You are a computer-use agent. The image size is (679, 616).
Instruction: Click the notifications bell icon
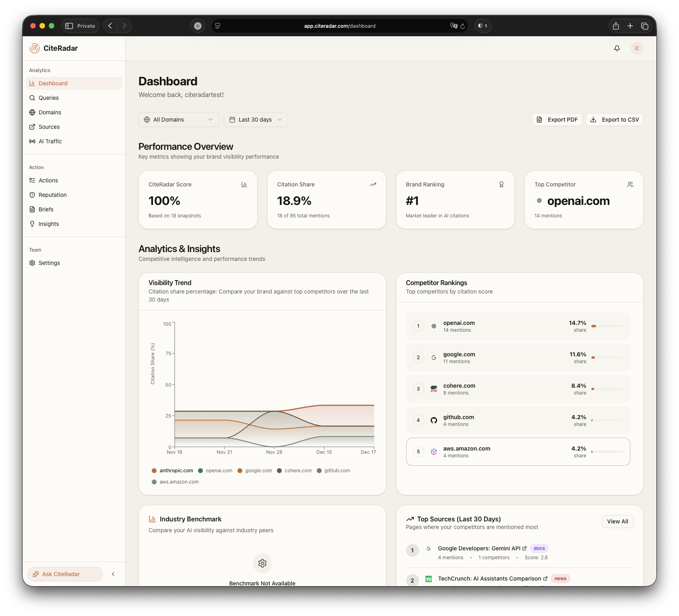tap(617, 48)
